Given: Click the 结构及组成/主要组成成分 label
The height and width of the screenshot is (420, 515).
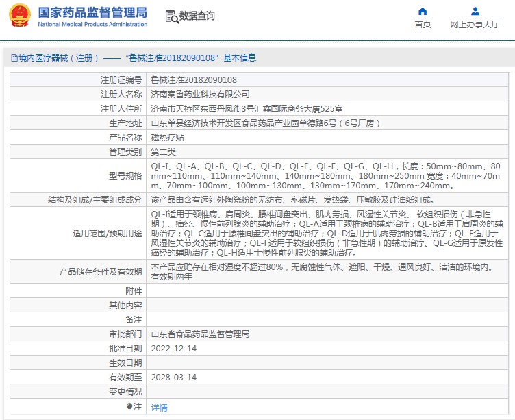Looking at the screenshot, I should pos(95,200).
